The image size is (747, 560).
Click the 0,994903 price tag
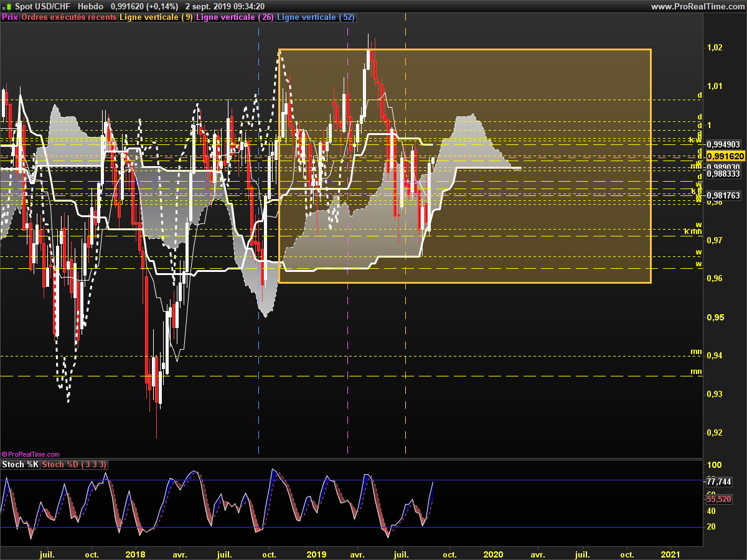coord(724,144)
